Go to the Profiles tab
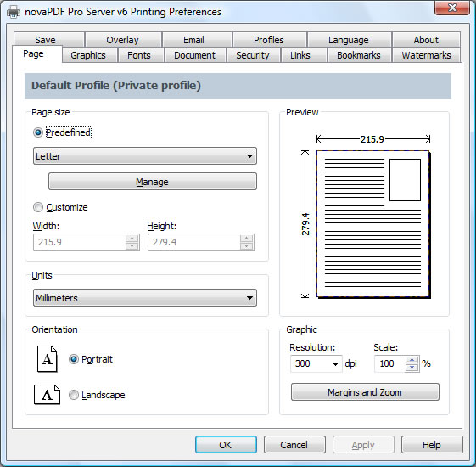This screenshot has height=467, width=476. pyautogui.click(x=269, y=40)
